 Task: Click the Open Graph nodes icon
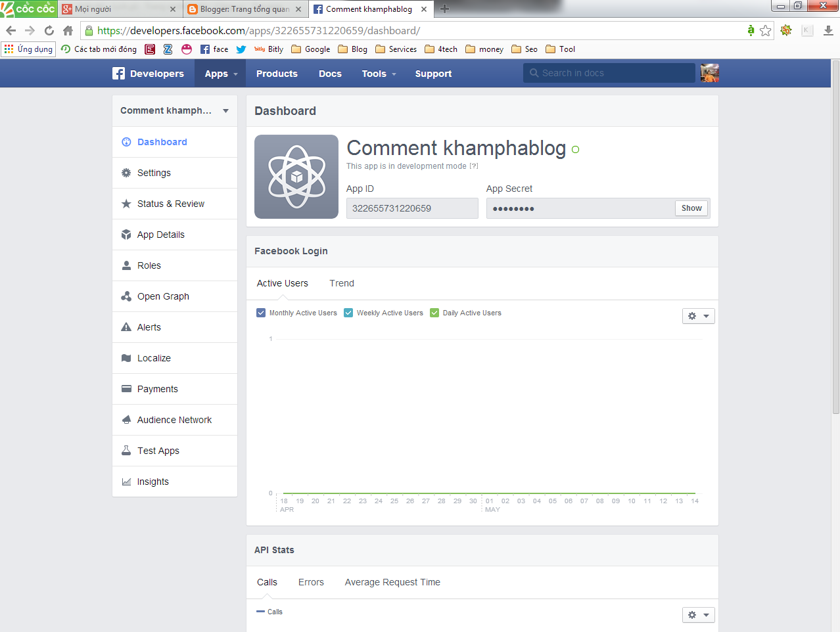point(126,296)
